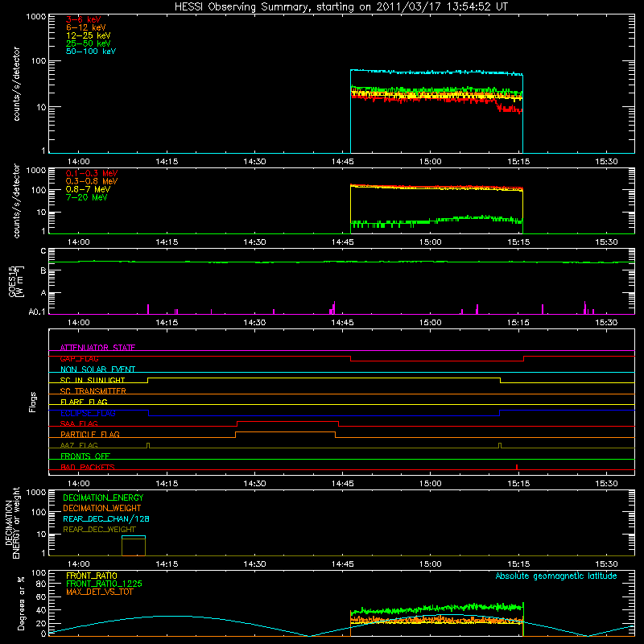Click the Flags panel axis title

point(33,402)
